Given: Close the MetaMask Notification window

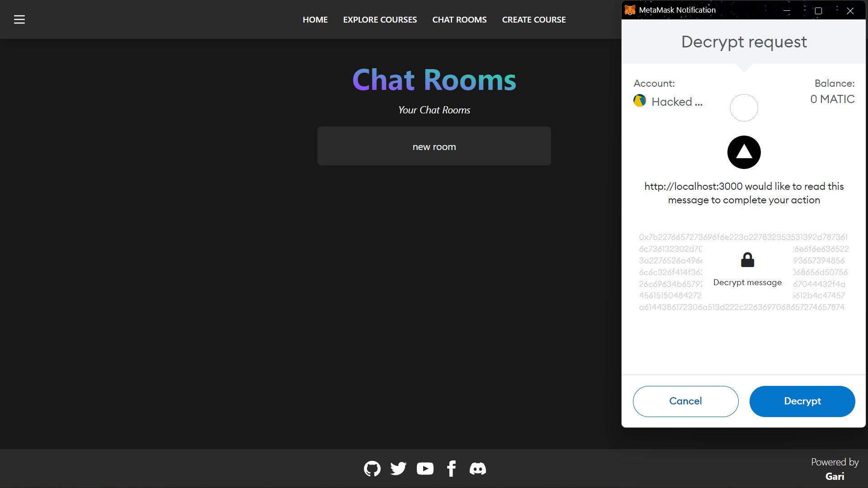Looking at the screenshot, I should click(x=850, y=10).
